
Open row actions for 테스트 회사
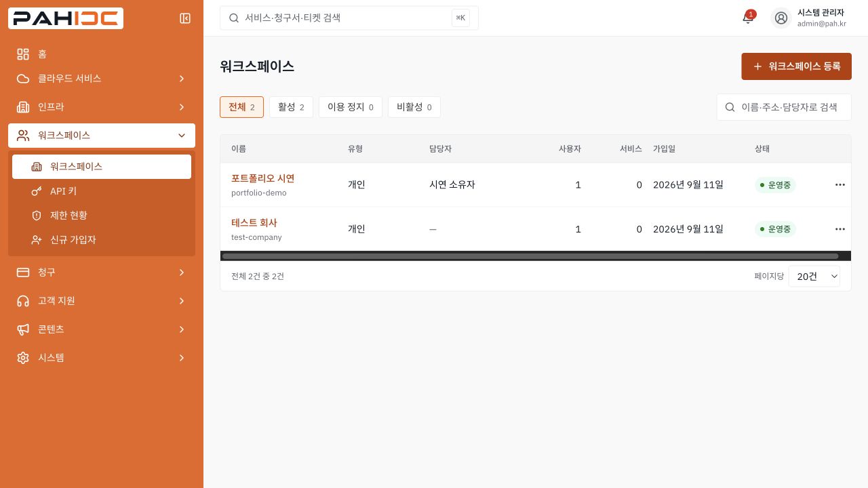click(x=840, y=229)
